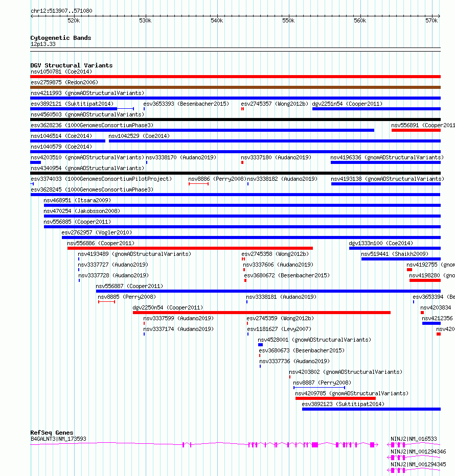Click nsv4193138 (gnomADStructuralVariants) label
455x476 pixels.
point(388,179)
